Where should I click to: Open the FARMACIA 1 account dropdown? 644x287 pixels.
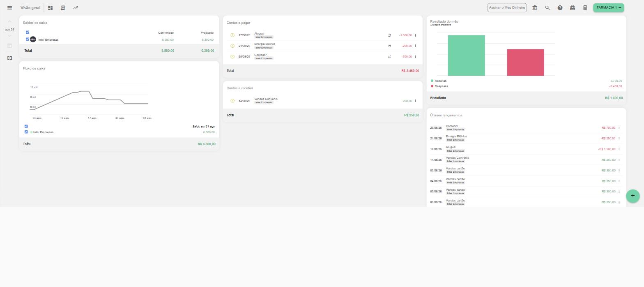coord(608,8)
